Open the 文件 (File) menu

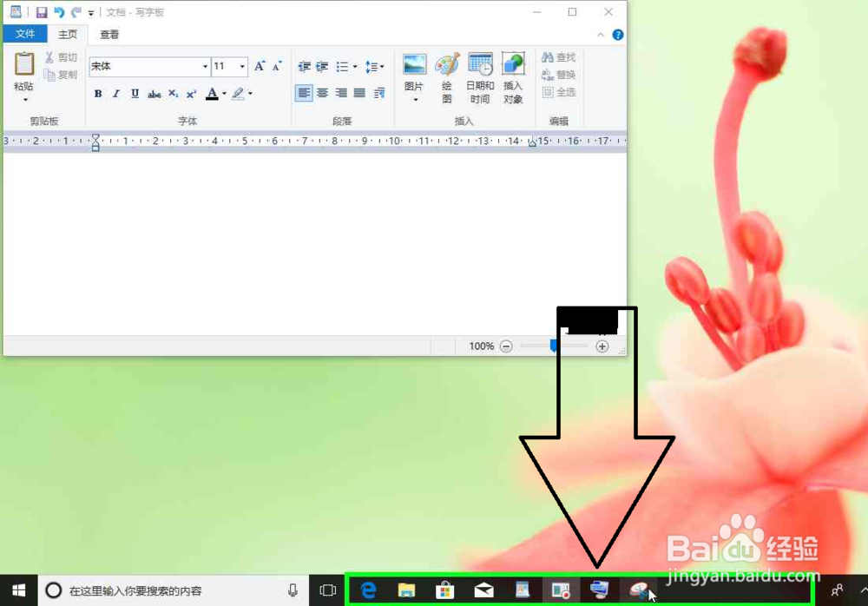click(x=25, y=33)
